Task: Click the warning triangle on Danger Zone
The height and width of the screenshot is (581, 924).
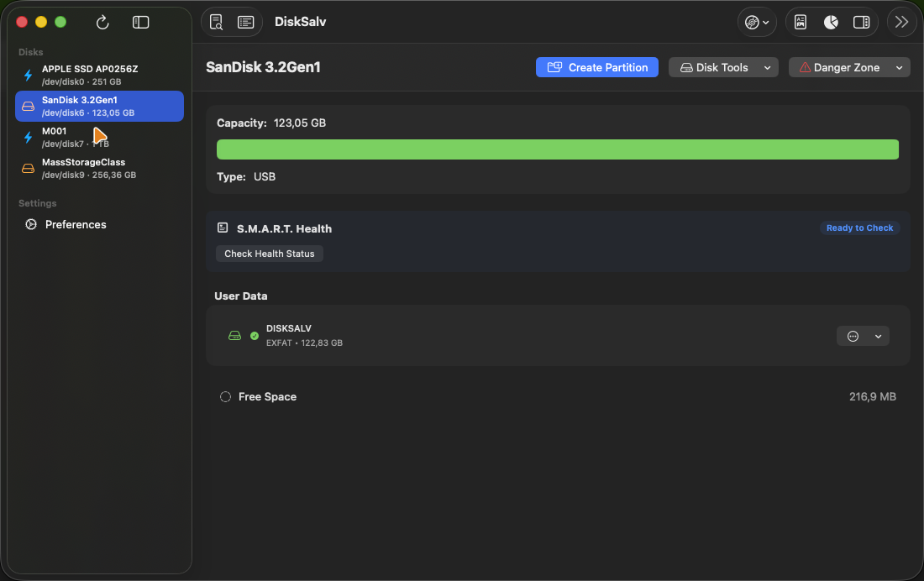Action: coord(805,67)
